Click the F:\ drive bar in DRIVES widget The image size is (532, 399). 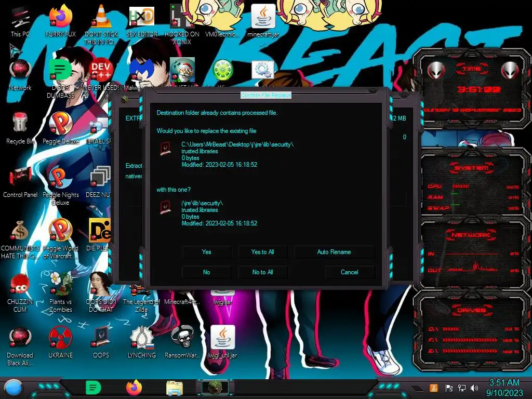tap(470, 340)
